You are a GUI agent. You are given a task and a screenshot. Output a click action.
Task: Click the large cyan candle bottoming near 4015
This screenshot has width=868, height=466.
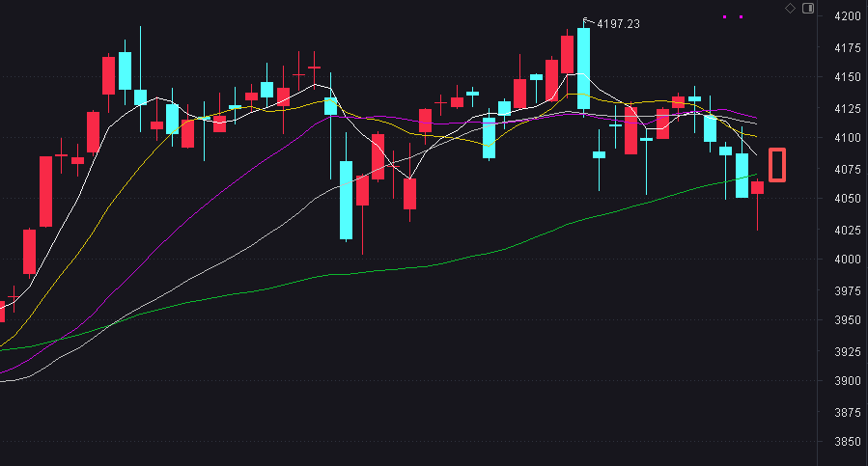(x=346, y=200)
